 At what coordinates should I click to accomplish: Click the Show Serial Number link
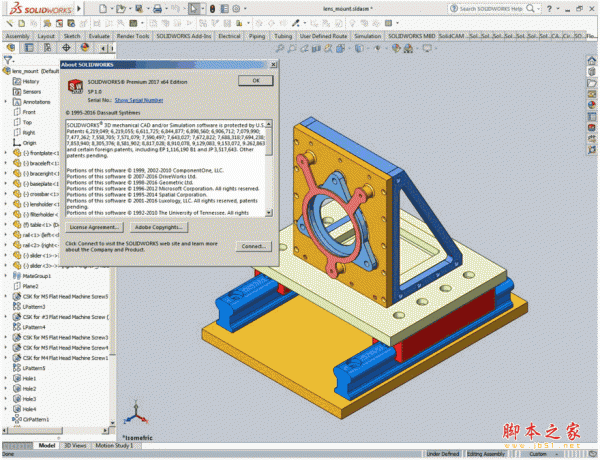[x=139, y=100]
